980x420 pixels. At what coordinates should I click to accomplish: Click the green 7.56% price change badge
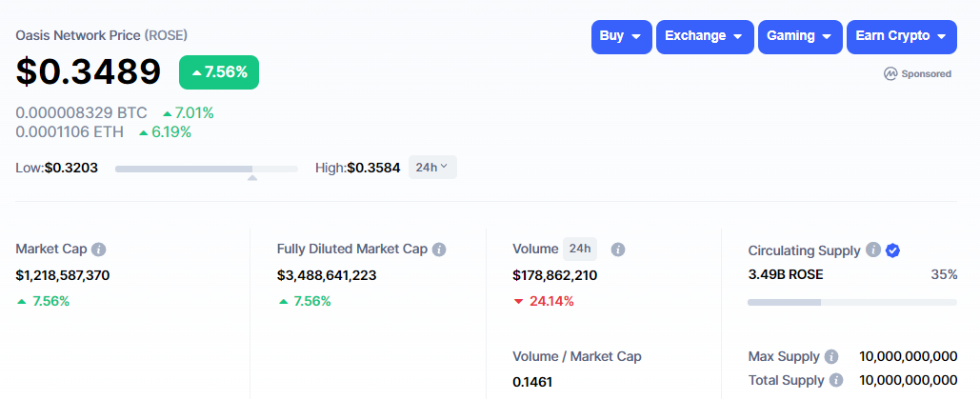219,71
